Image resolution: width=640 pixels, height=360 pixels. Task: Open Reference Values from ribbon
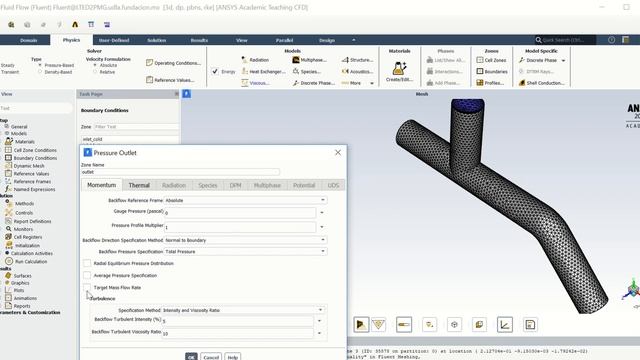coord(170,80)
